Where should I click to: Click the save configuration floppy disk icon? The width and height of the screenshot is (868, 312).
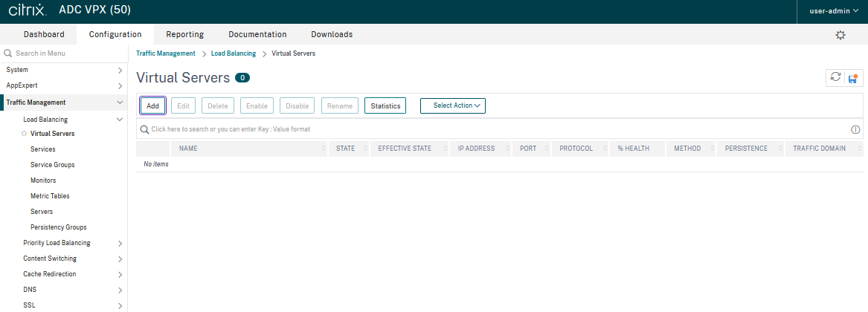pos(854,78)
